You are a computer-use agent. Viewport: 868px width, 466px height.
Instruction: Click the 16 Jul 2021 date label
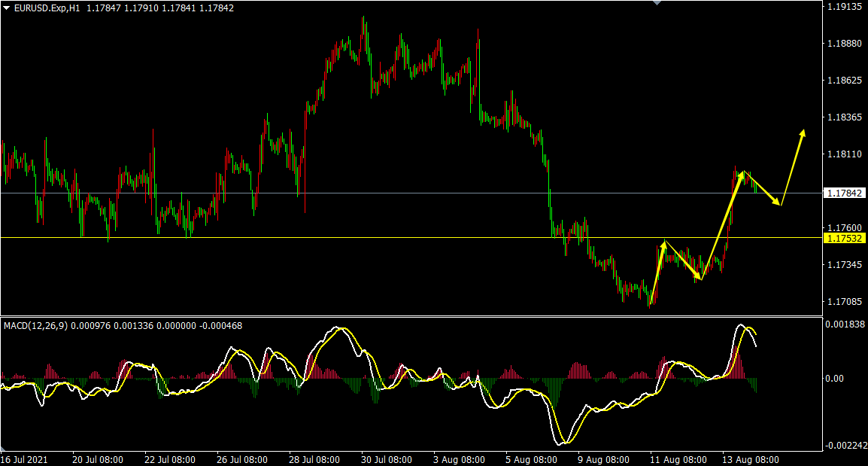pos(26,458)
